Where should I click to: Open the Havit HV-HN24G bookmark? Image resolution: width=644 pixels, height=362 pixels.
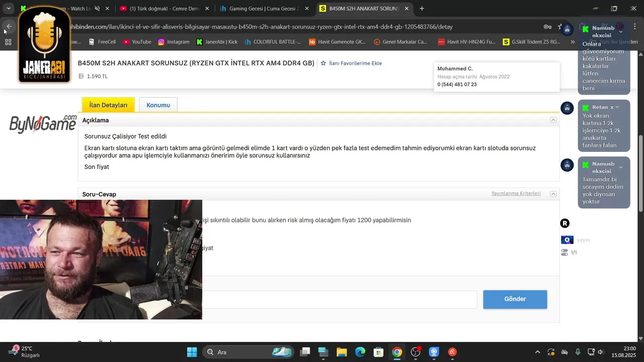pos(467,42)
